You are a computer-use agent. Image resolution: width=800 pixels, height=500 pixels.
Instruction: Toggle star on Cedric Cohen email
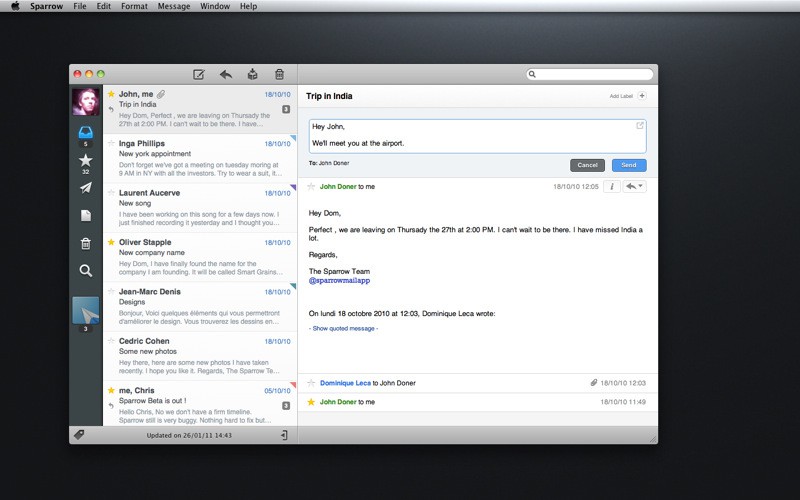pos(111,341)
